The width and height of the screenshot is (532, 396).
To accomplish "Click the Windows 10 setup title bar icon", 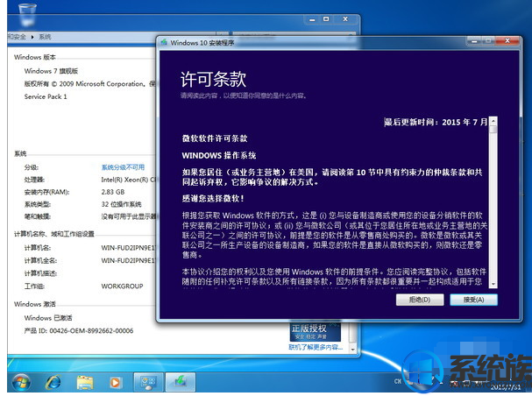I will click(x=164, y=42).
